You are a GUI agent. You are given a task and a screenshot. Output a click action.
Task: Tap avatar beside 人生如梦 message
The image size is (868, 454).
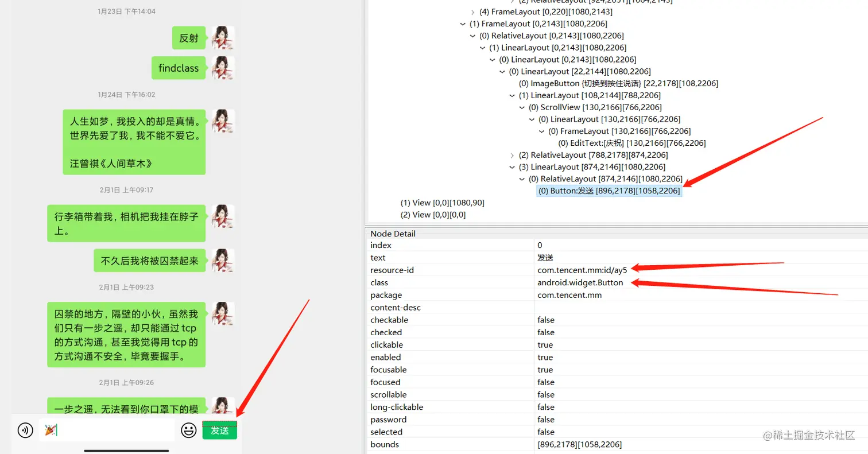[223, 121]
